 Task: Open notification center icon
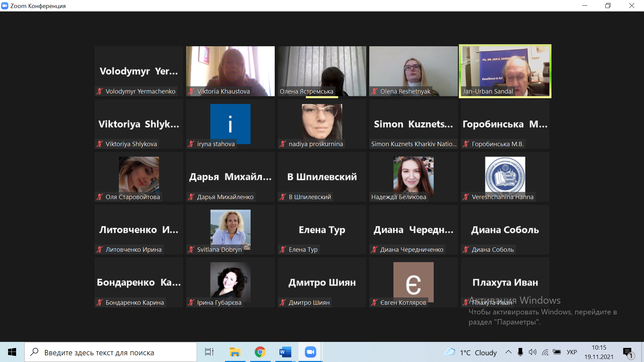[x=628, y=352]
